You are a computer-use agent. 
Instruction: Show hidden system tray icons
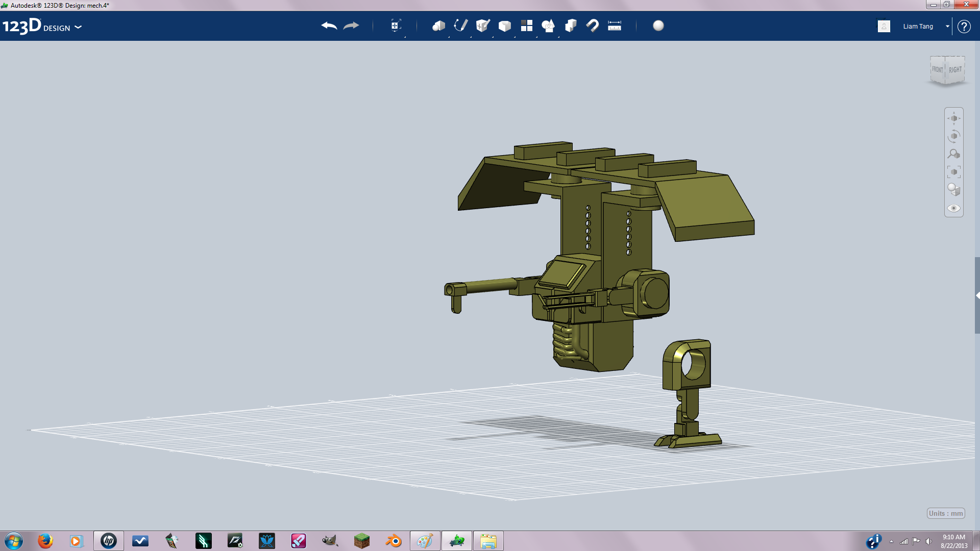891,541
